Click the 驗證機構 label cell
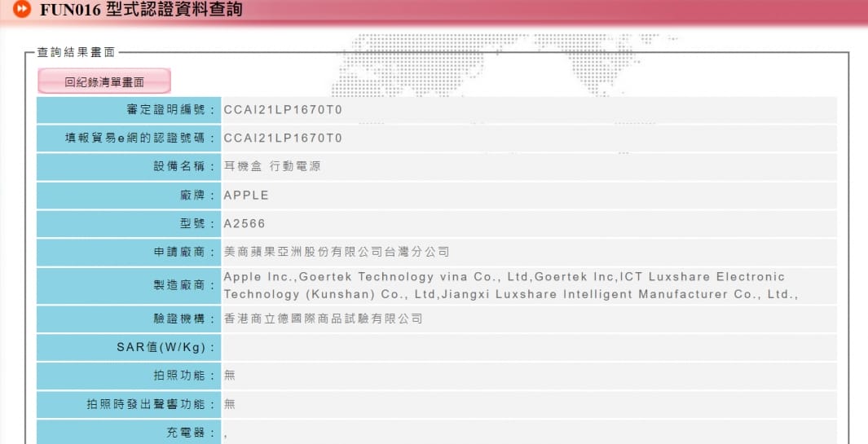 pyautogui.click(x=129, y=319)
